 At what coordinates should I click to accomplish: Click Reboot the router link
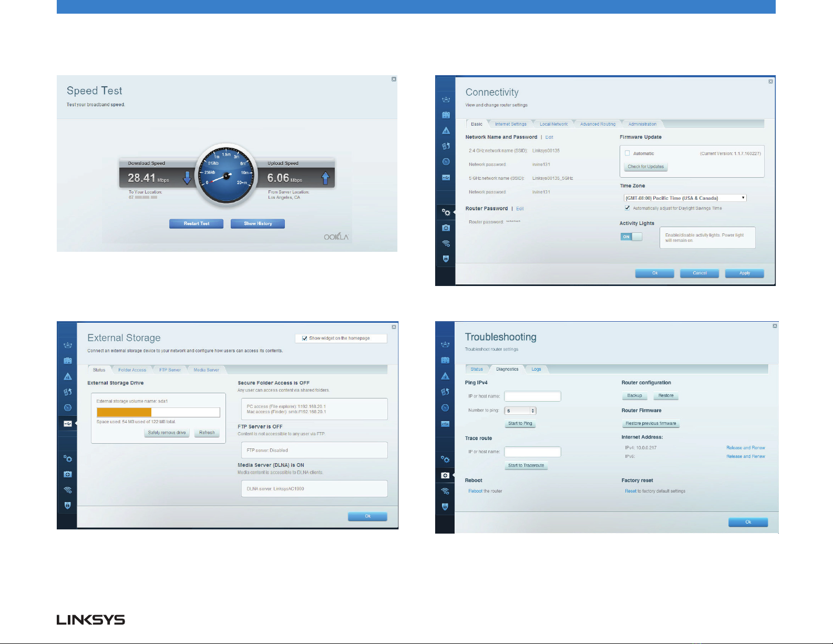[485, 492]
